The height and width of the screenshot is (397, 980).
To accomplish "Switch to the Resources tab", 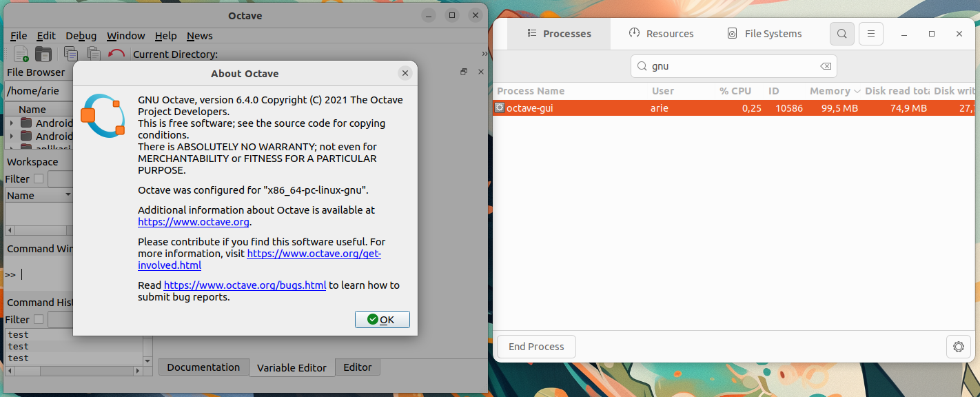I will click(x=661, y=34).
